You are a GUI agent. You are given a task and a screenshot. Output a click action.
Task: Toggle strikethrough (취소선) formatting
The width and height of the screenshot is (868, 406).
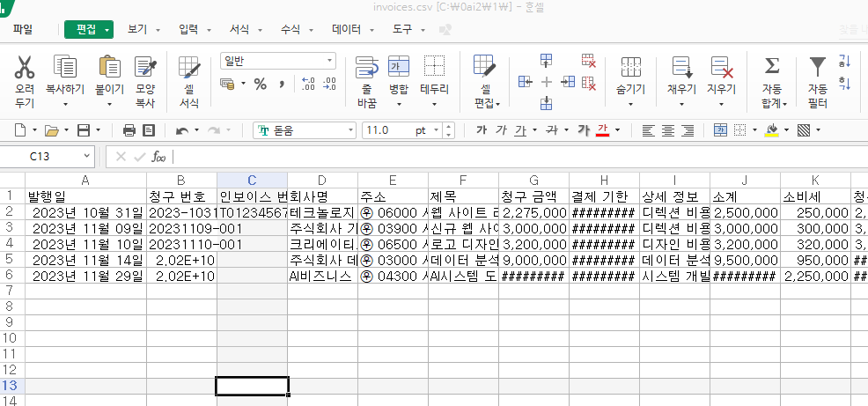click(551, 130)
